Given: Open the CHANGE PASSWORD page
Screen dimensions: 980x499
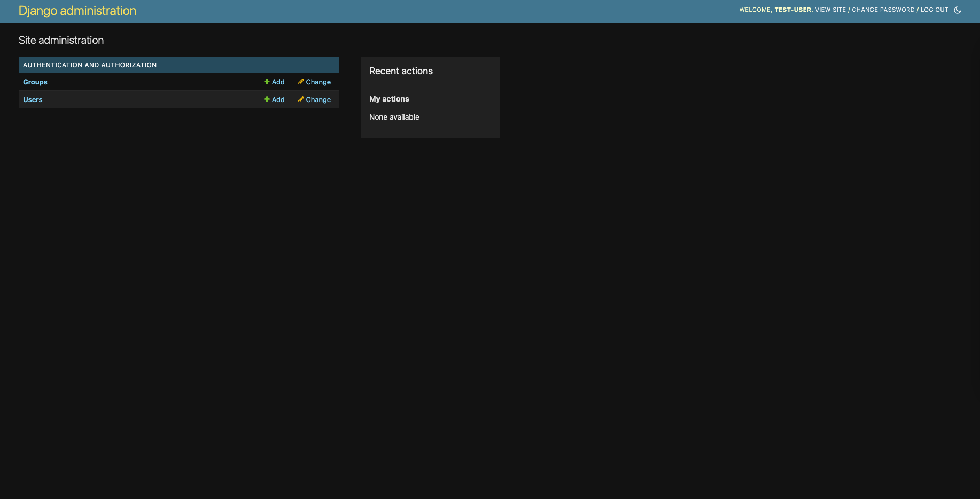Looking at the screenshot, I should 883,10.
